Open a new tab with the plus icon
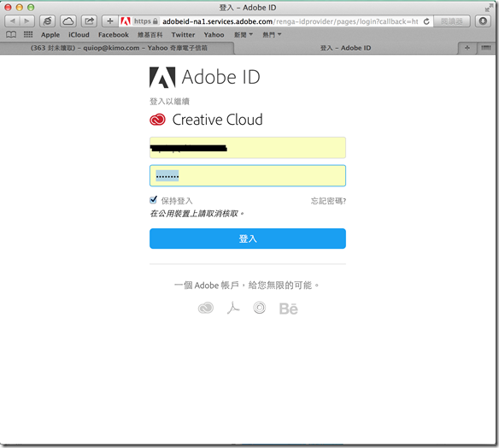The image size is (499, 448). click(x=467, y=48)
